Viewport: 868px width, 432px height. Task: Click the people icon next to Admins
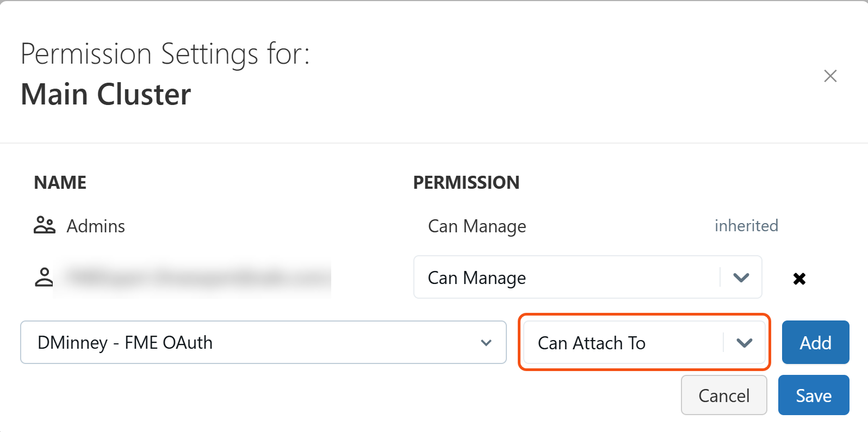45,225
